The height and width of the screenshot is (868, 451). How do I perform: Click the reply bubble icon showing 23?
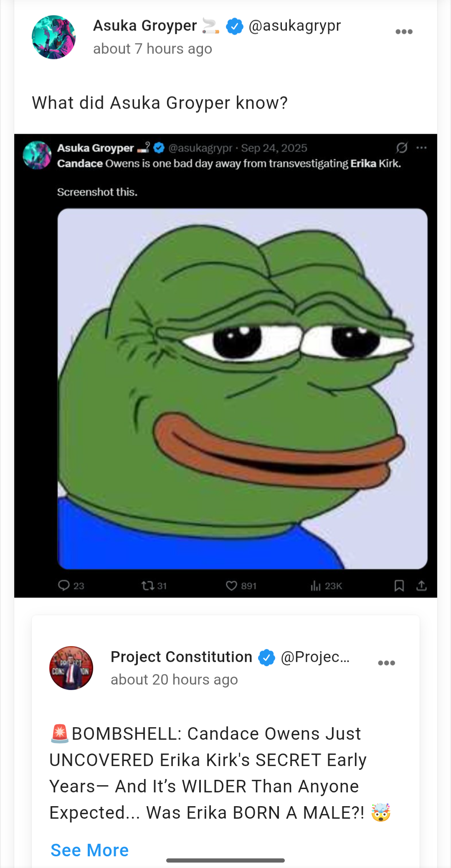tap(63, 585)
